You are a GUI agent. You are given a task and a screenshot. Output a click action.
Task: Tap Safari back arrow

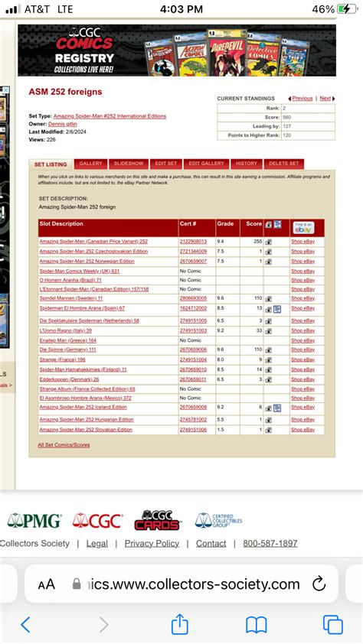(25, 625)
